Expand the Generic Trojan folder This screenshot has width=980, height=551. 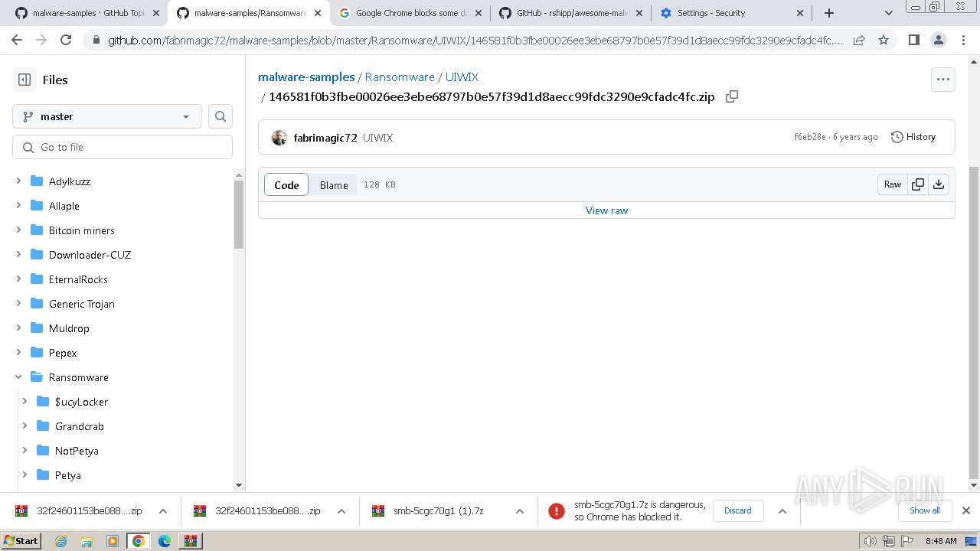click(x=18, y=304)
